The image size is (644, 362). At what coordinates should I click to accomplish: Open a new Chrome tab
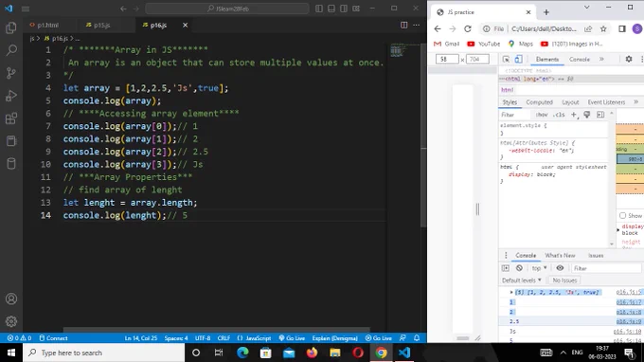coord(546,12)
